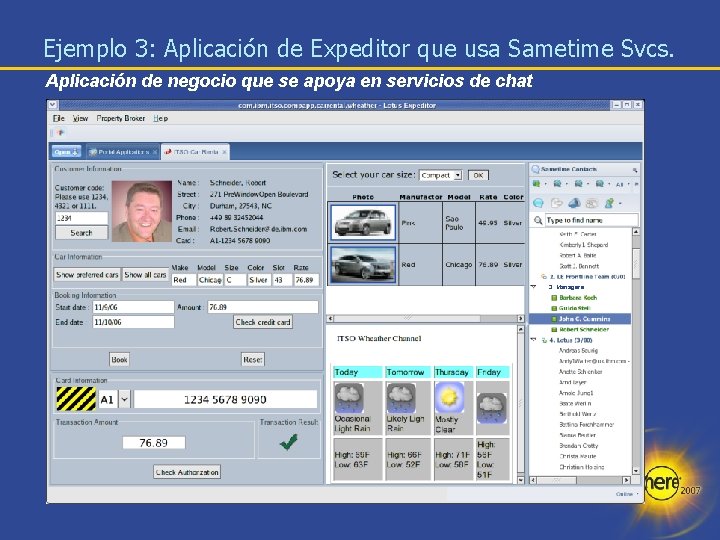The width and height of the screenshot is (720, 540).
Task: Open the File menu
Action: pos(58,118)
